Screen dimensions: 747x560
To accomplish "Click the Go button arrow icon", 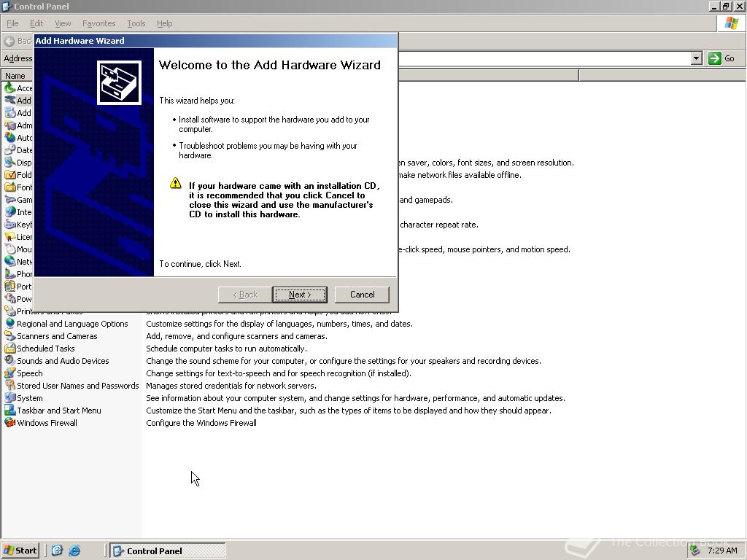I will (714, 58).
